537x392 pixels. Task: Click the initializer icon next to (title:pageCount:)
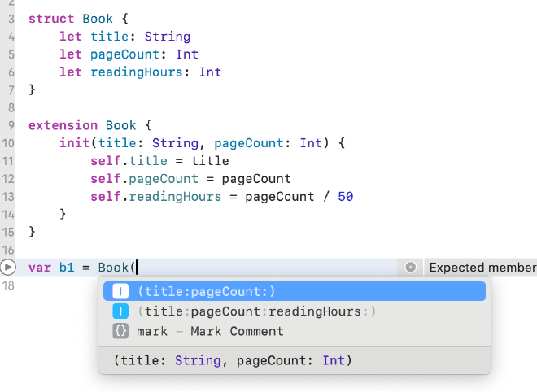tap(120, 291)
